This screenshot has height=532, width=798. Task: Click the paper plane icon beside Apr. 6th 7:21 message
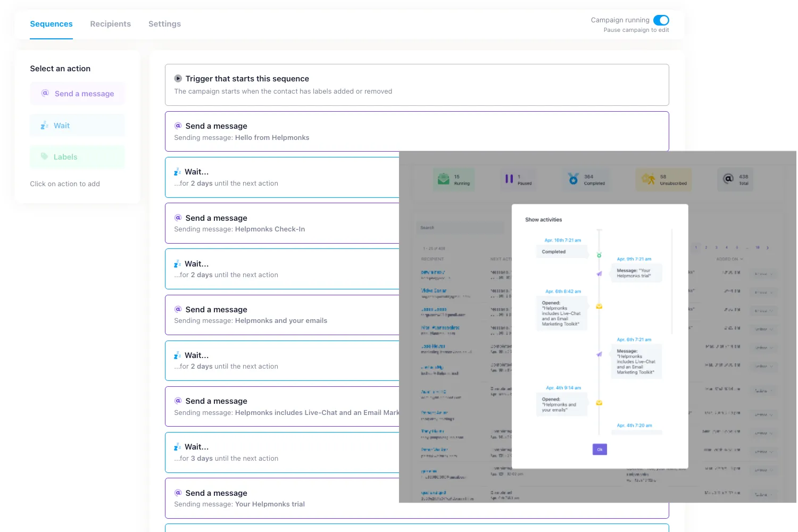(x=599, y=354)
